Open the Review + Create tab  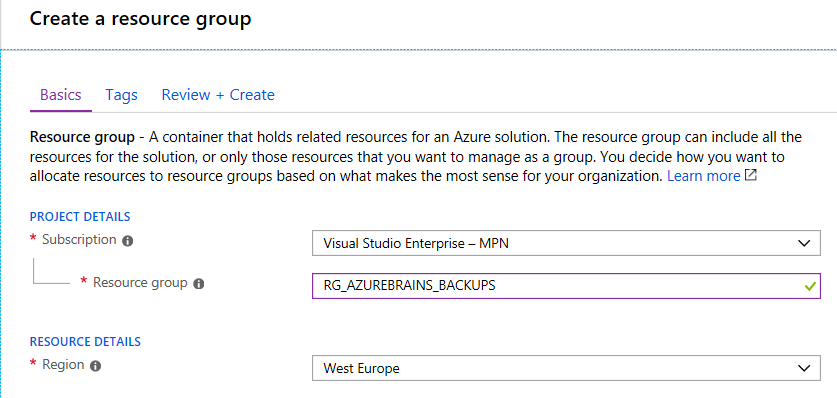coord(218,95)
